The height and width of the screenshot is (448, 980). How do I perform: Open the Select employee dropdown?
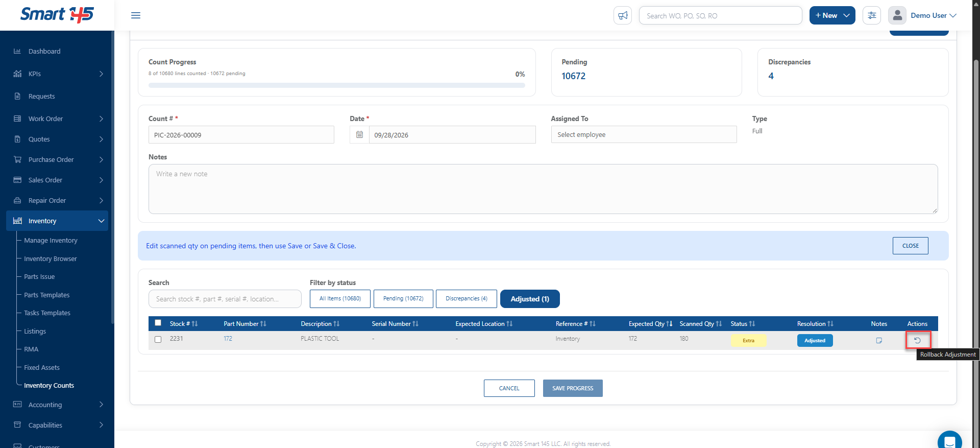(x=644, y=134)
